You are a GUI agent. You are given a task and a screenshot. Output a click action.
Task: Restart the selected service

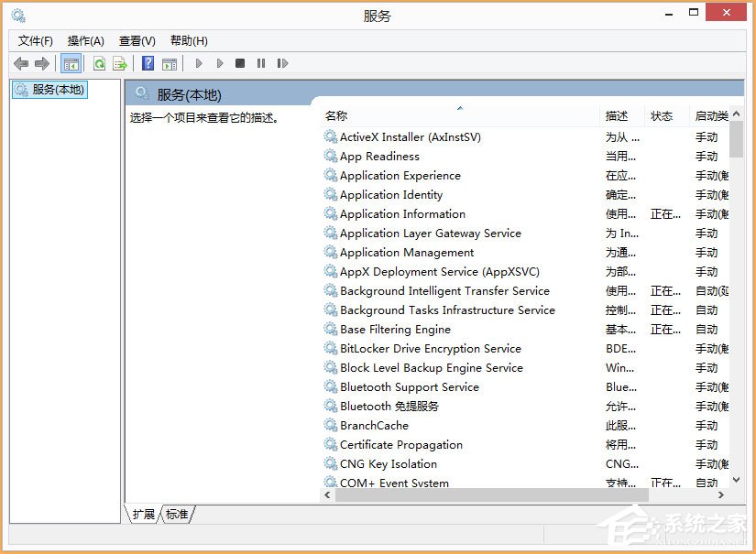point(281,62)
